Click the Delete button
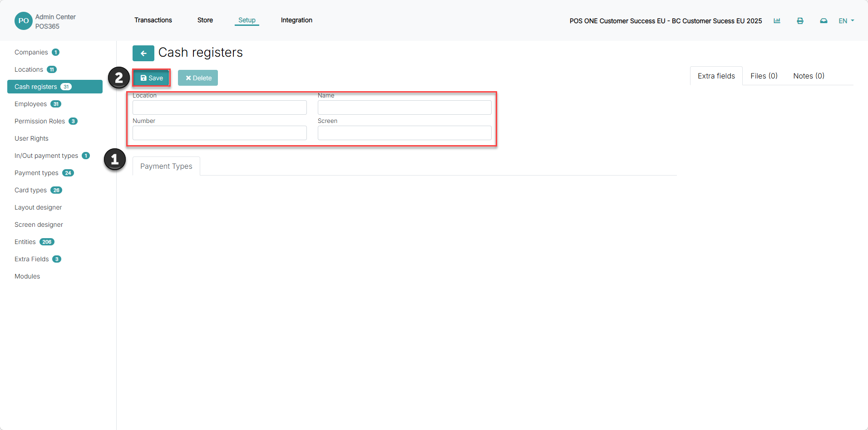 tap(198, 78)
